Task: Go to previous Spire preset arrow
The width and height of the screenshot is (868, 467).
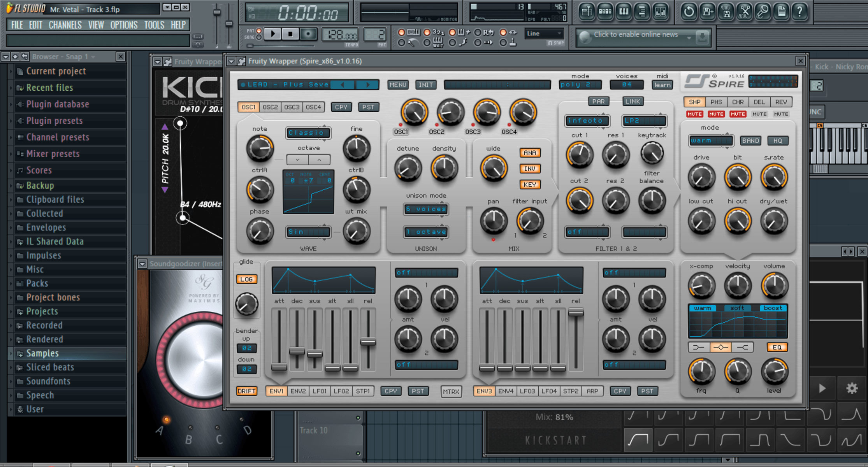Action: click(x=343, y=84)
